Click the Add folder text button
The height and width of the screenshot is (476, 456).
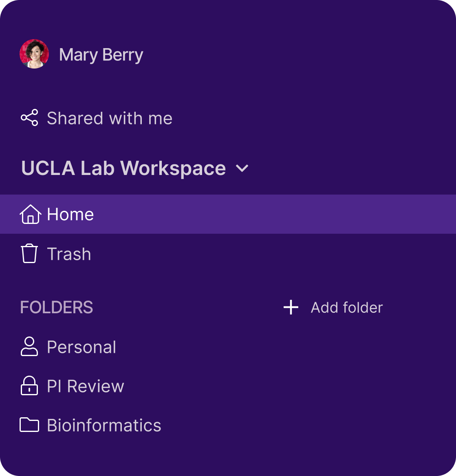click(x=346, y=308)
